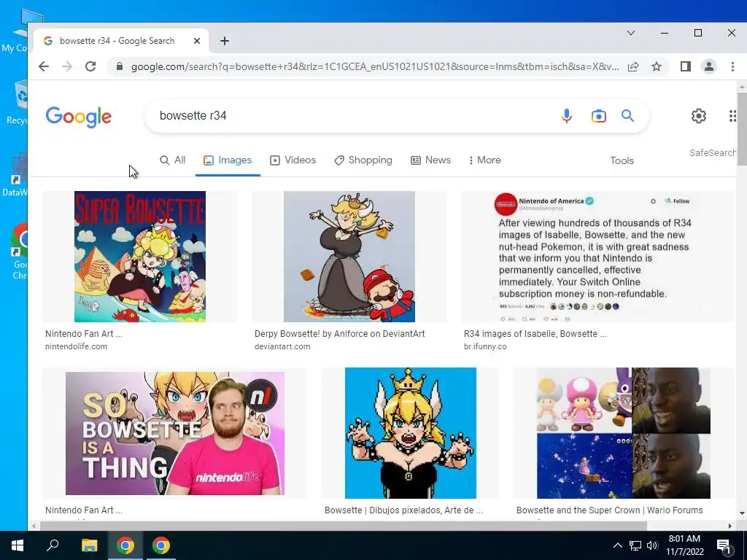Click inside the Google search text box

(352, 116)
